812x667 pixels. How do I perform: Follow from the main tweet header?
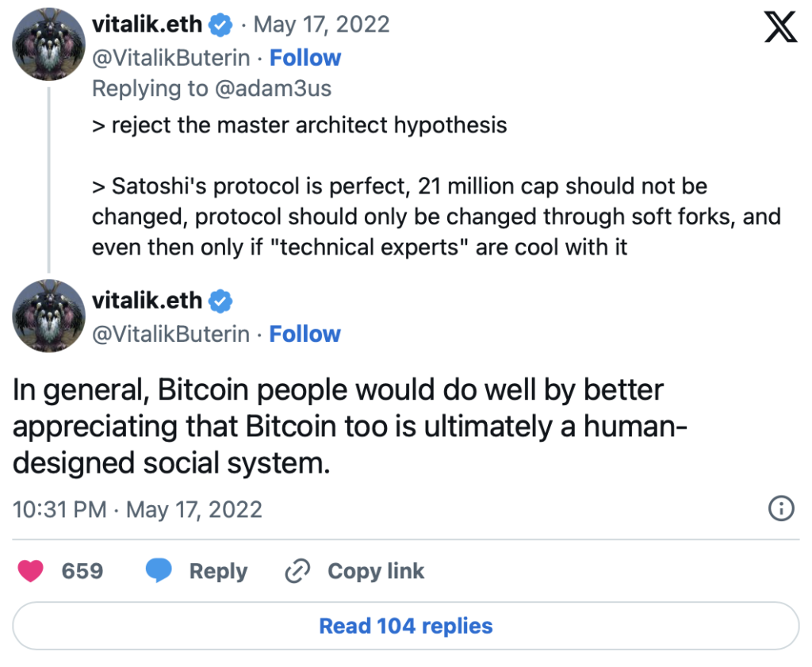pos(305,334)
